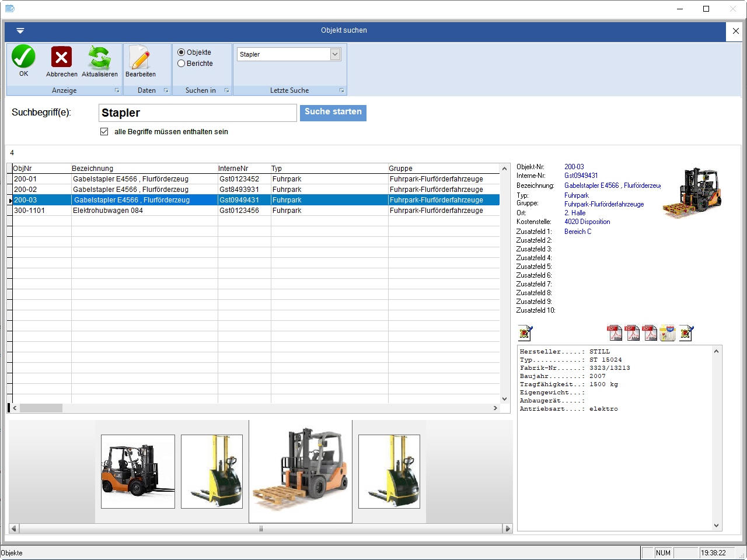Click the table's horizontal scrollbar thumb

(x=41, y=408)
